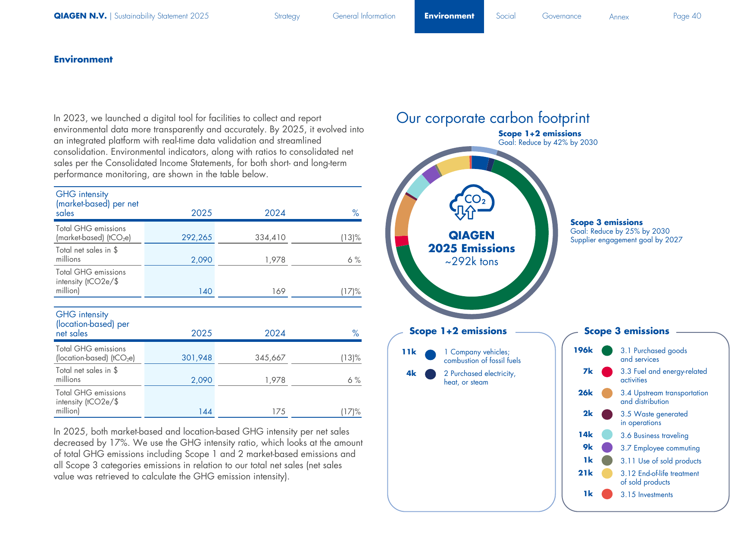756x535 pixels.
Task: Select coral swatch for 3.15 Investments
Action: (x=607, y=494)
